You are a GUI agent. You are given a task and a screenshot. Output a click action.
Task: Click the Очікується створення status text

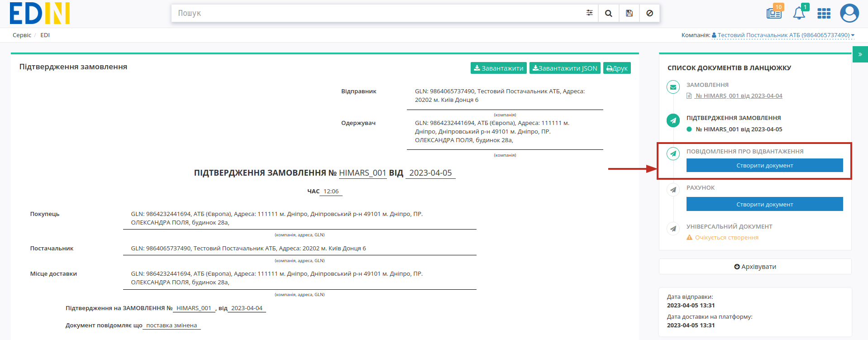click(x=727, y=237)
